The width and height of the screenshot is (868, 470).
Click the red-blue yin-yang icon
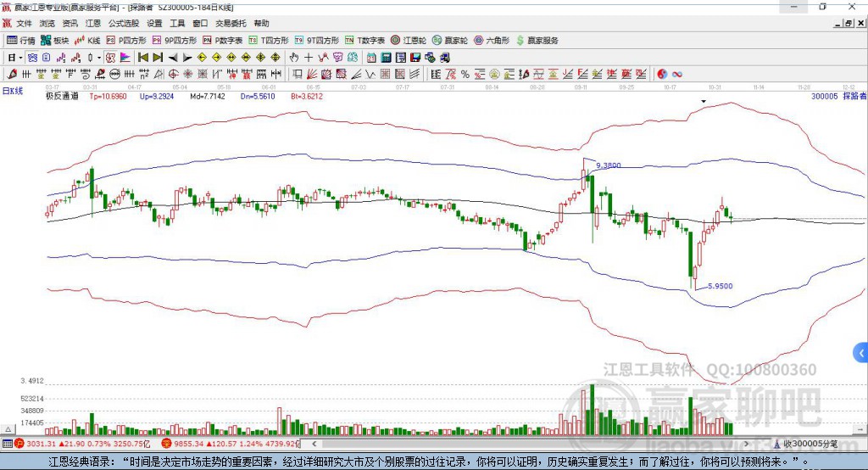pos(662,75)
